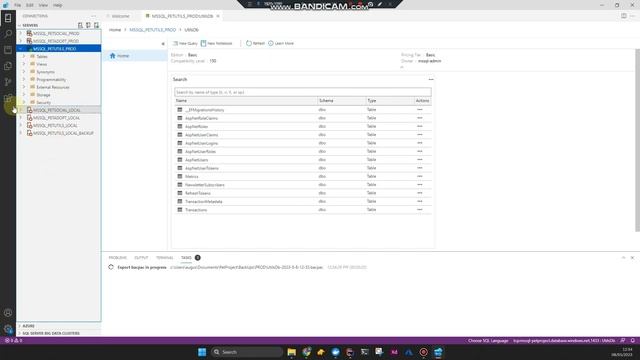The width and height of the screenshot is (640, 360).
Task: Click the Home breadcrumb link
Action: click(115, 30)
